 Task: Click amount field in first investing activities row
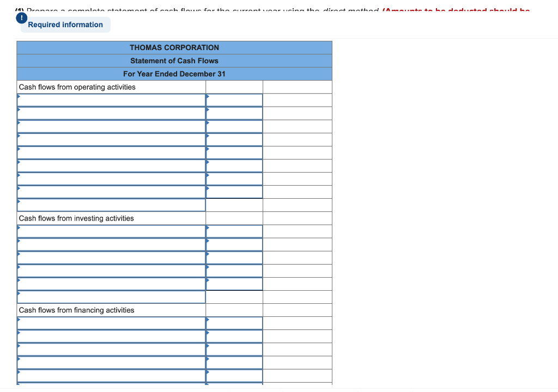234,231
